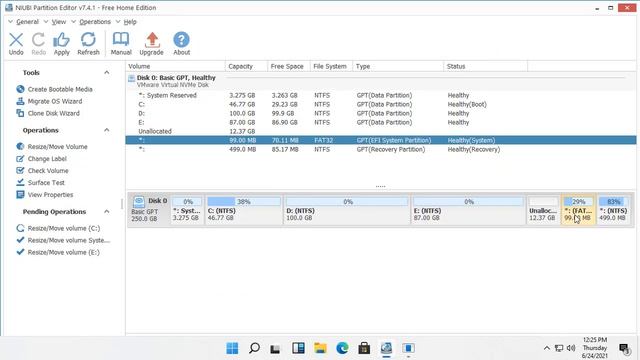Click the Undo toolbar icon
The height and width of the screenshot is (360, 640).
16,44
